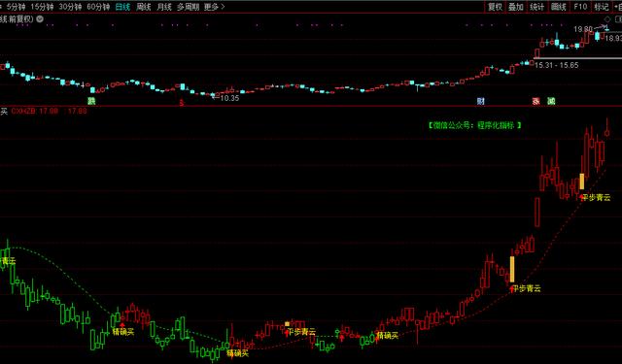Select the 周线 weekly chart tab
622x364 pixels.
point(143,7)
